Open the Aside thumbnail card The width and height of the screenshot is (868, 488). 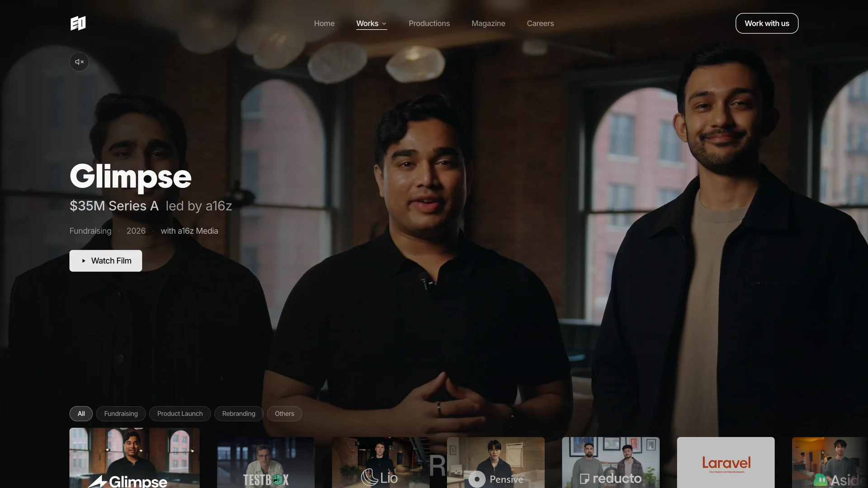point(830,462)
